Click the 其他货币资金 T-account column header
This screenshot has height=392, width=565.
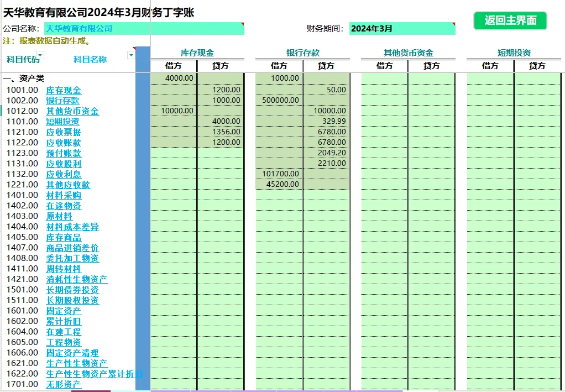(408, 53)
